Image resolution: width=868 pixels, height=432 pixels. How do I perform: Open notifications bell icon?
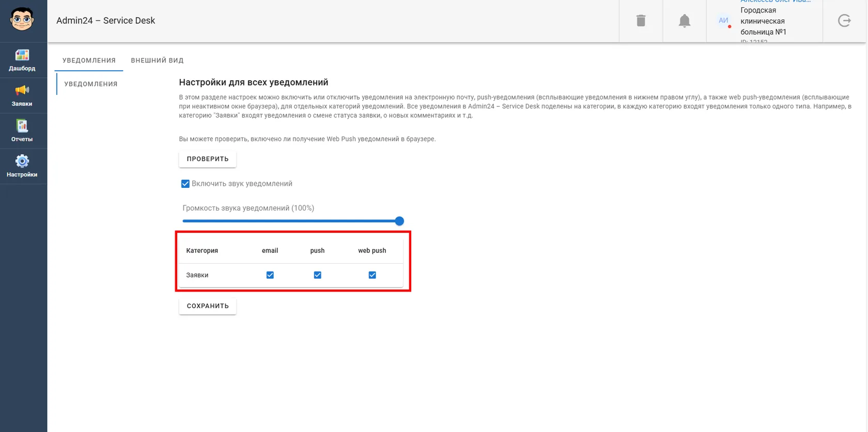click(685, 21)
